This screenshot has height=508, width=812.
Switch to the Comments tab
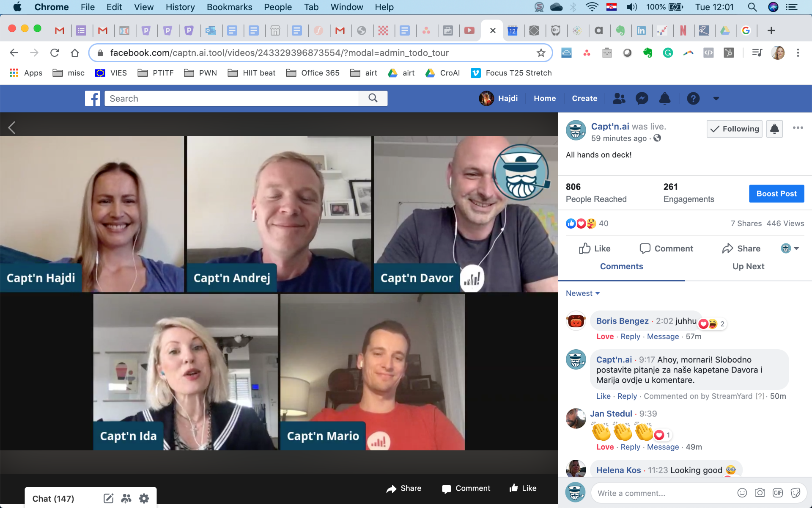pyautogui.click(x=621, y=266)
